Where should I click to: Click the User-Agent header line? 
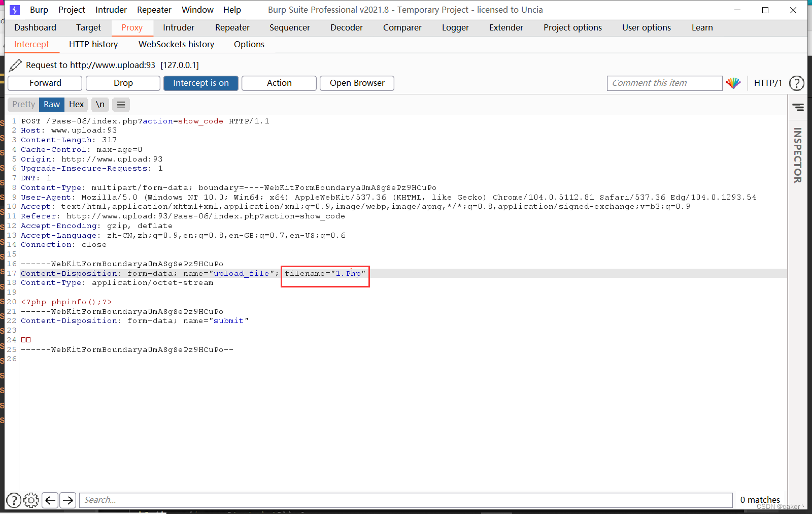coord(388,198)
